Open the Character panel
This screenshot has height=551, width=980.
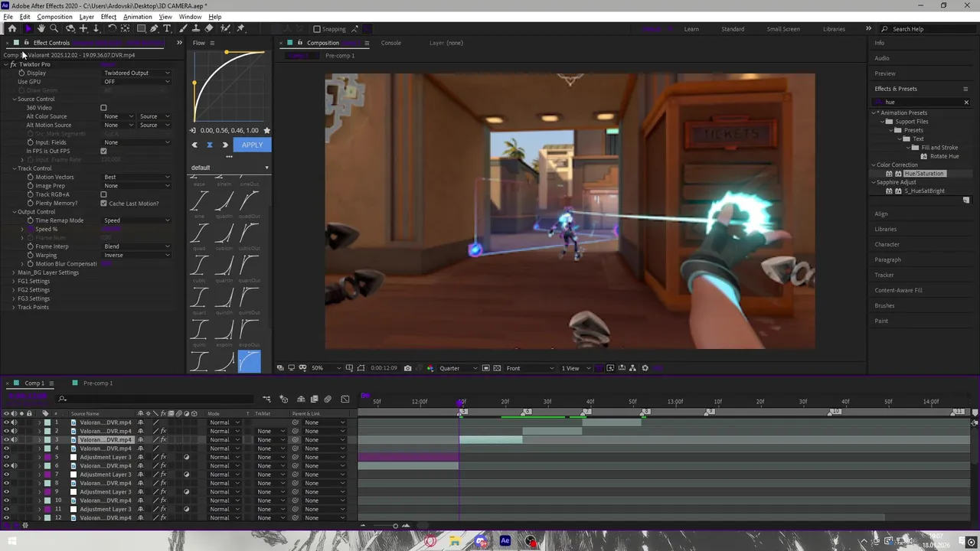tap(887, 244)
